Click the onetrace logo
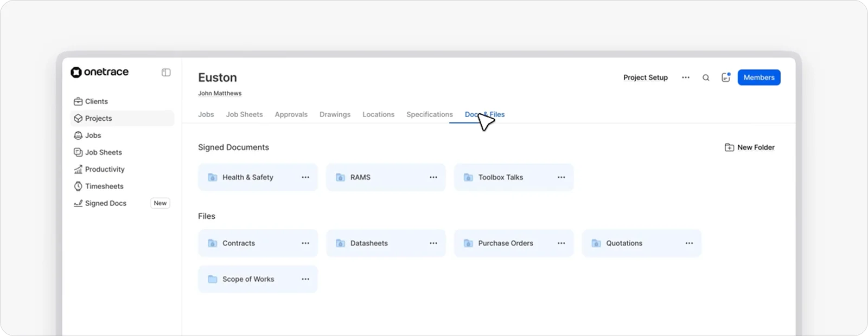 100,72
